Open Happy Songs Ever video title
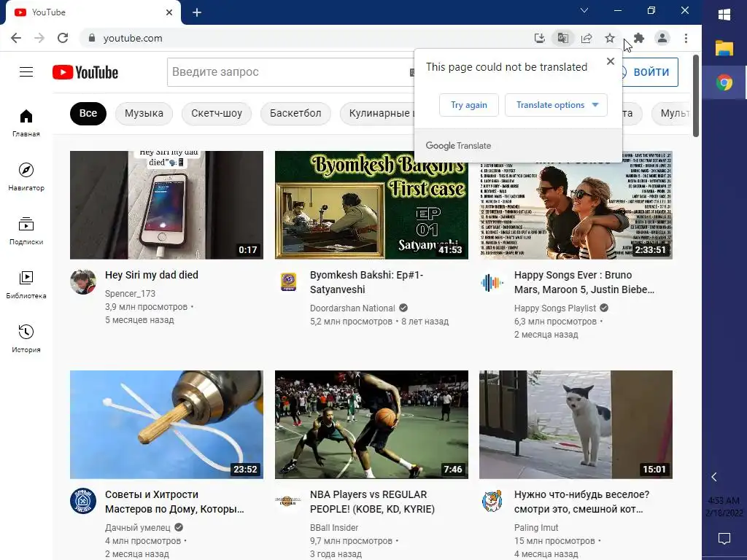 (584, 282)
